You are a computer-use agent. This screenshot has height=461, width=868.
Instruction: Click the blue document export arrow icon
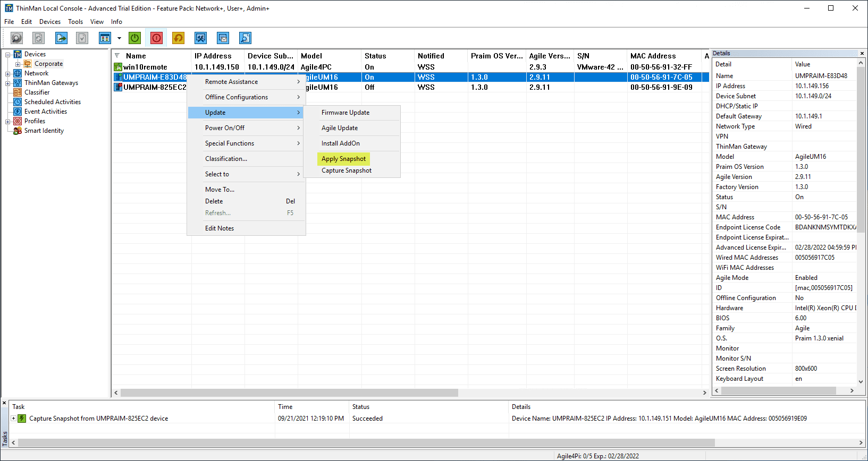point(62,38)
